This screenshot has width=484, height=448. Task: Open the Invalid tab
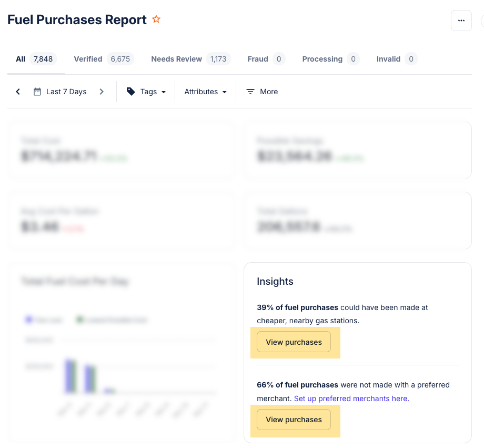click(396, 59)
